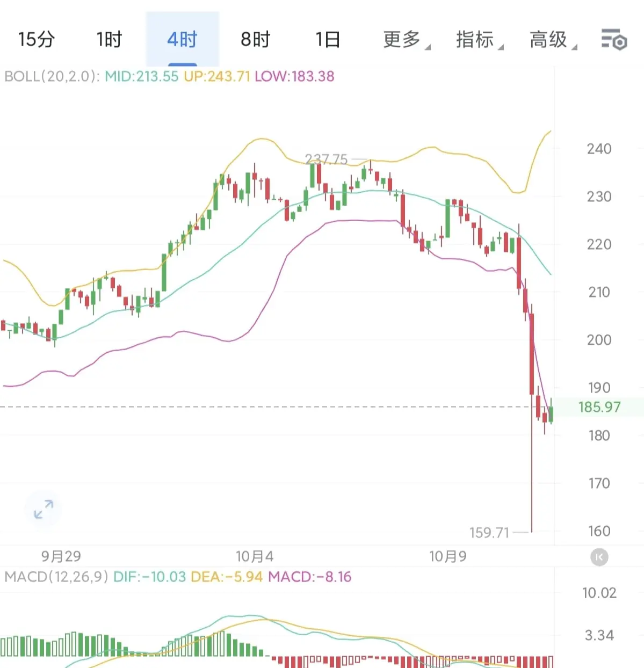Open the 高级 advanced dropdown

pyautogui.click(x=553, y=39)
